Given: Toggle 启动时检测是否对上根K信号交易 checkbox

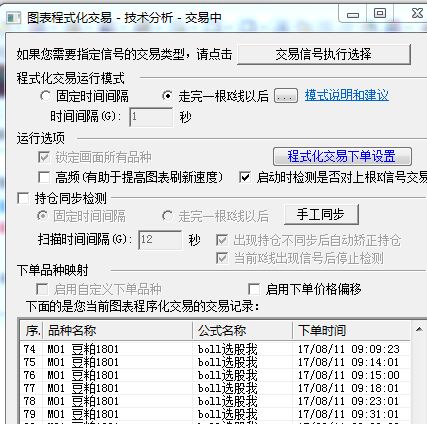Looking at the screenshot, I should click(245, 177).
